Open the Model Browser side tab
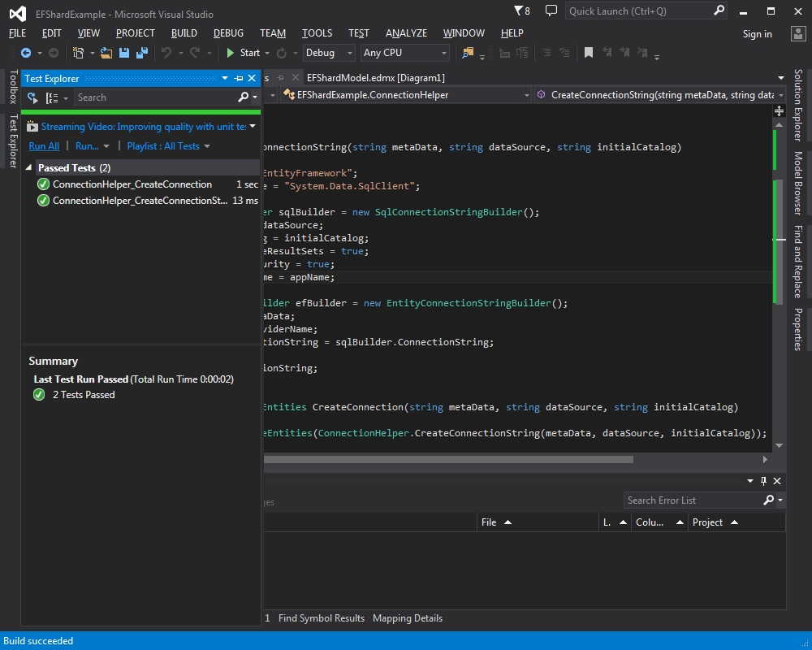The image size is (812, 650). point(798,183)
